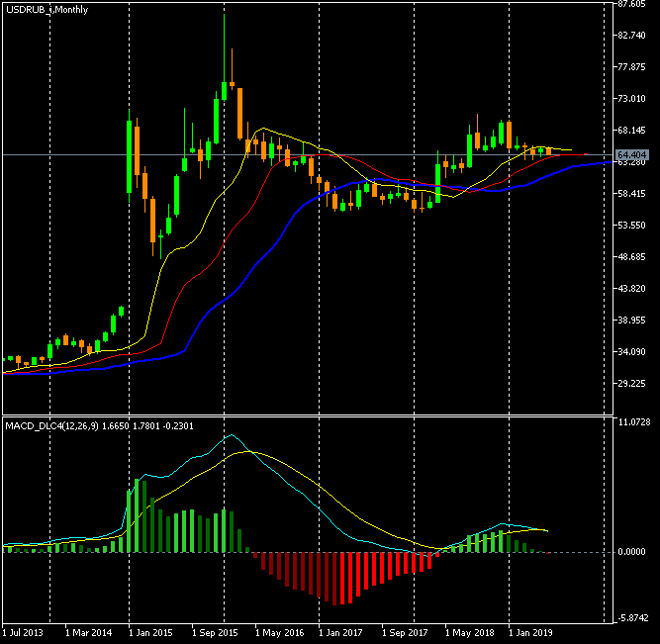Click the deepest red MACD histogram bar
Image resolution: width=660 pixels, height=644 pixels.
click(x=334, y=579)
